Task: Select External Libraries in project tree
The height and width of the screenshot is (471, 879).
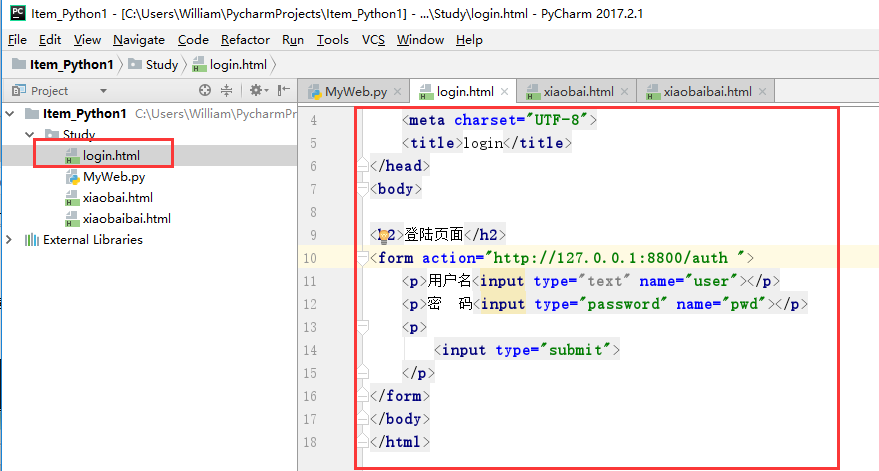Action: [92, 239]
